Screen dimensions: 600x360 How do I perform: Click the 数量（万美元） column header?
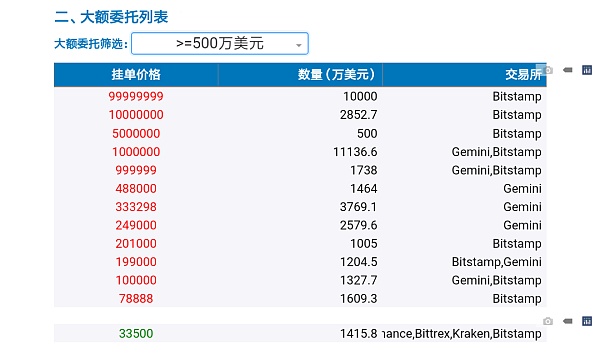click(300, 75)
